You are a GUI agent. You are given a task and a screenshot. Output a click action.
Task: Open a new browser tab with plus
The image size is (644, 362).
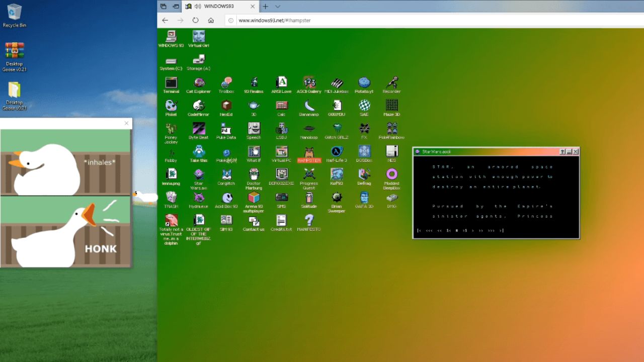265,7
